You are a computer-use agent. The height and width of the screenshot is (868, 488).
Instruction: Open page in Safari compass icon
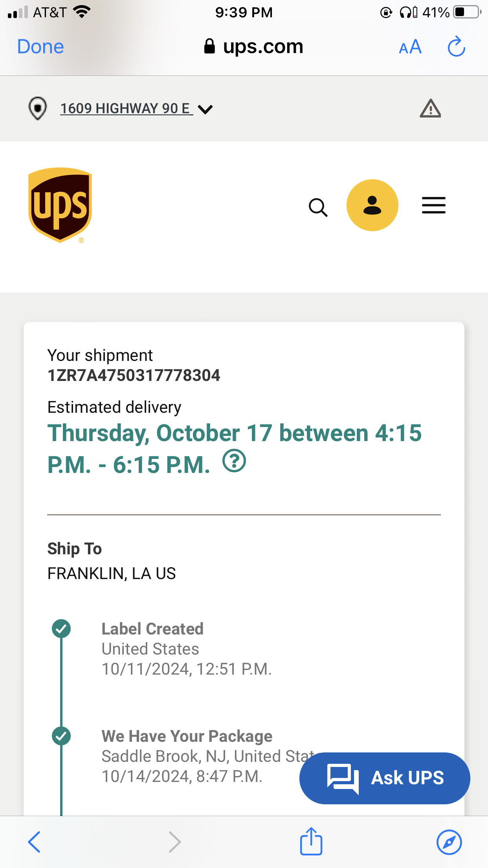point(449,842)
